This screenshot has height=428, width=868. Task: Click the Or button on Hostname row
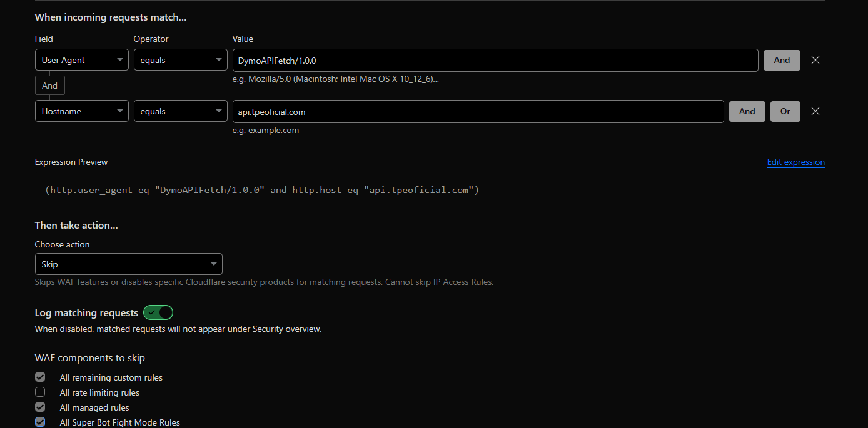coord(785,111)
